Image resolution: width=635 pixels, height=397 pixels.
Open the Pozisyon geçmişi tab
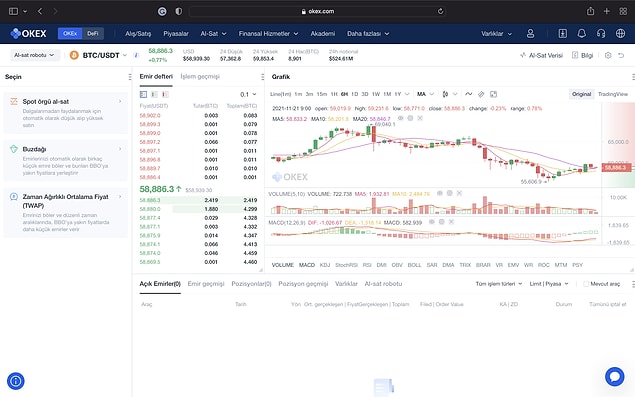[303, 284]
